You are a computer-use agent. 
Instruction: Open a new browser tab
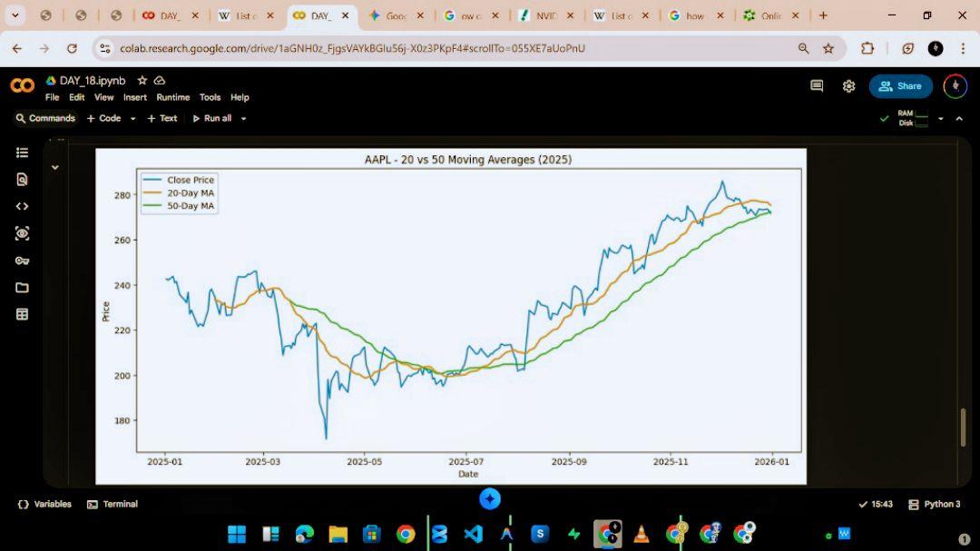(x=823, y=15)
